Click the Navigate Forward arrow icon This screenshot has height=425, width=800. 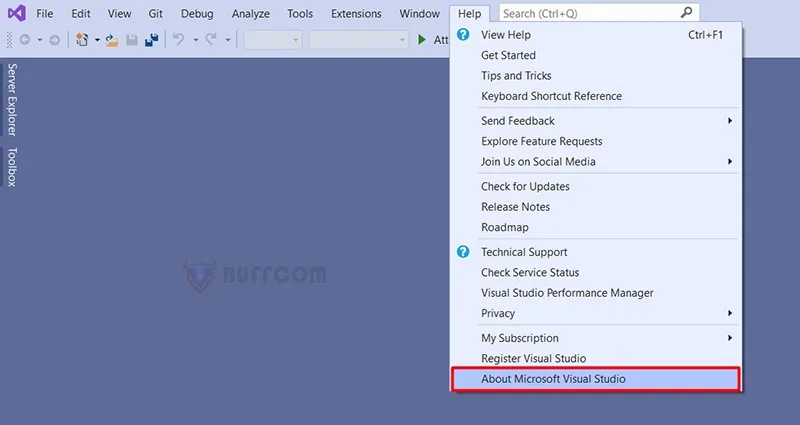pyautogui.click(x=54, y=40)
